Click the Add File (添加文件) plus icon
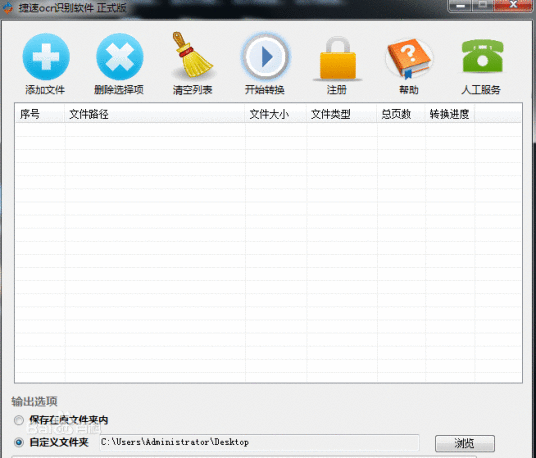The image size is (536, 458). tap(46, 56)
